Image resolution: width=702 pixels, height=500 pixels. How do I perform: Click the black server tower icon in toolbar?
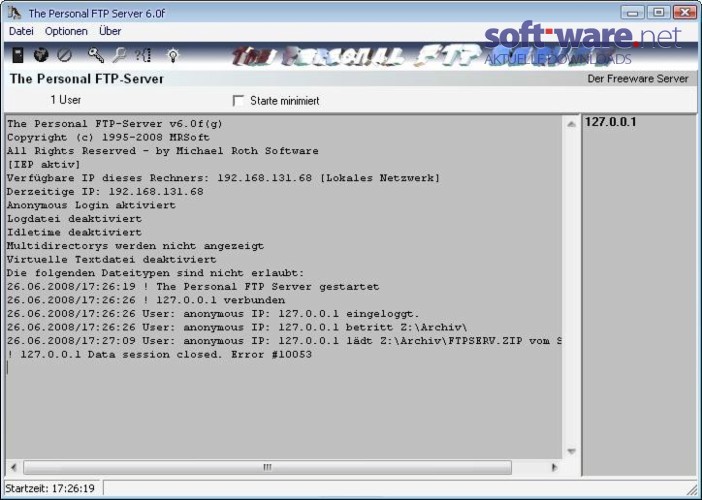click(17, 55)
